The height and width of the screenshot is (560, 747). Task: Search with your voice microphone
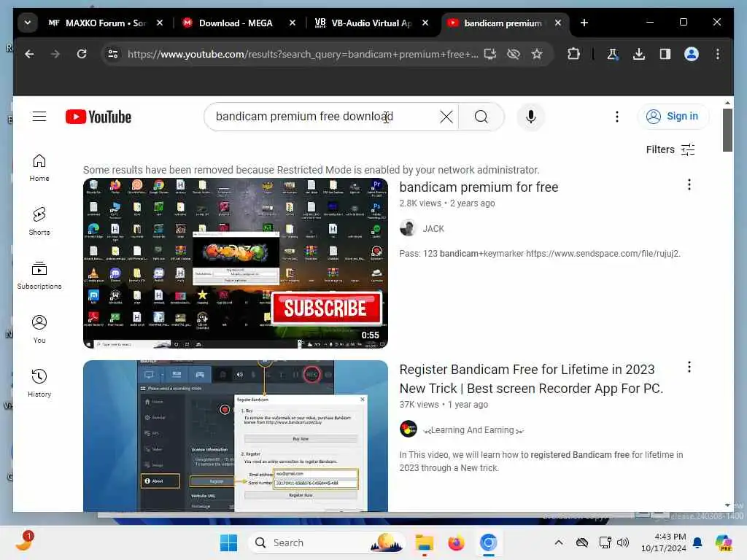(531, 117)
